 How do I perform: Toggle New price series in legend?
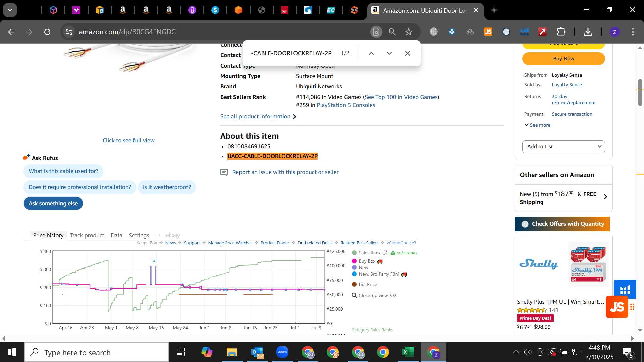click(360, 268)
